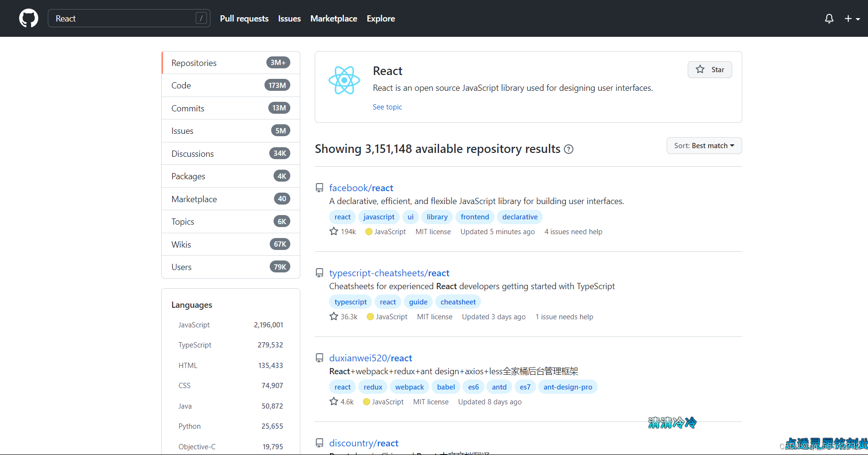The height and width of the screenshot is (455, 868).
Task: Click the help question mark beside results count
Action: pos(569,149)
